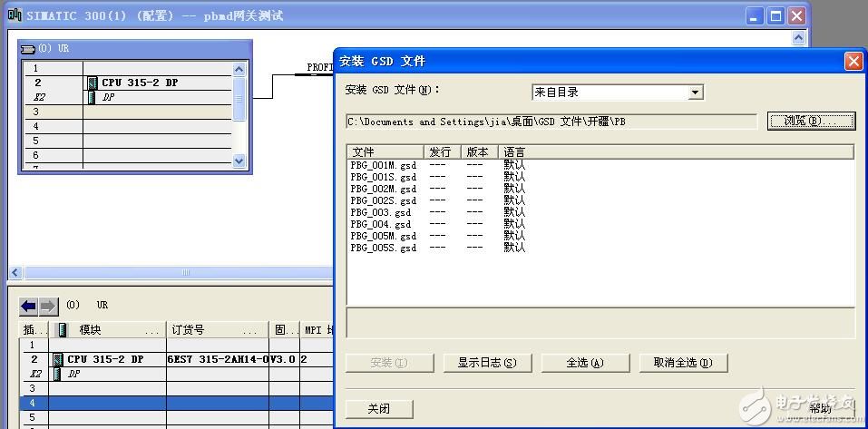Open the GSD source dropdown '来自目录'
Image resolution: width=868 pixels, height=429 pixels.
[x=696, y=93]
